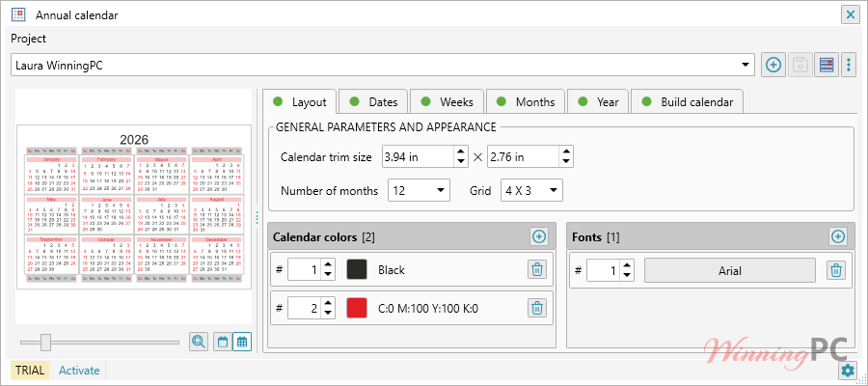Click the disabled save project icon
Viewport: 868px width, 386px height.
(x=800, y=65)
